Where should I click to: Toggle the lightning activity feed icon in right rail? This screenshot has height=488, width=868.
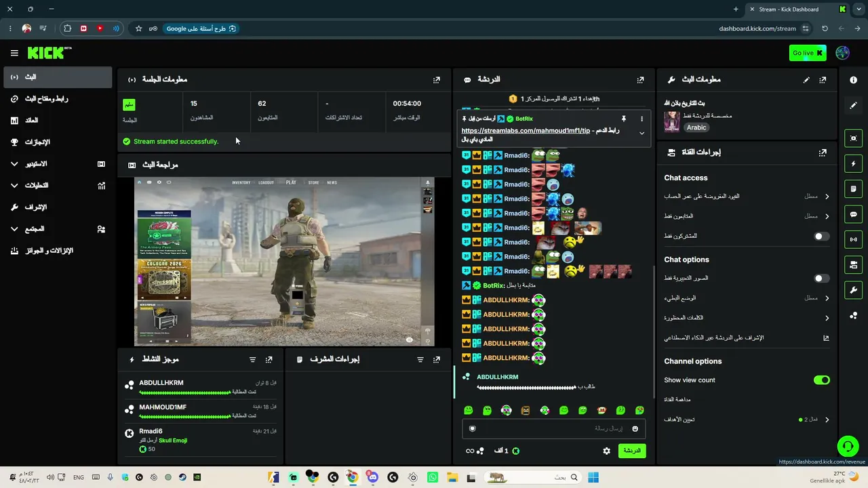point(853,163)
